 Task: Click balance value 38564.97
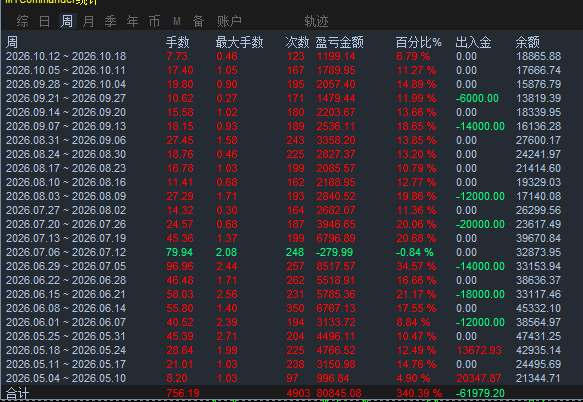point(538,322)
